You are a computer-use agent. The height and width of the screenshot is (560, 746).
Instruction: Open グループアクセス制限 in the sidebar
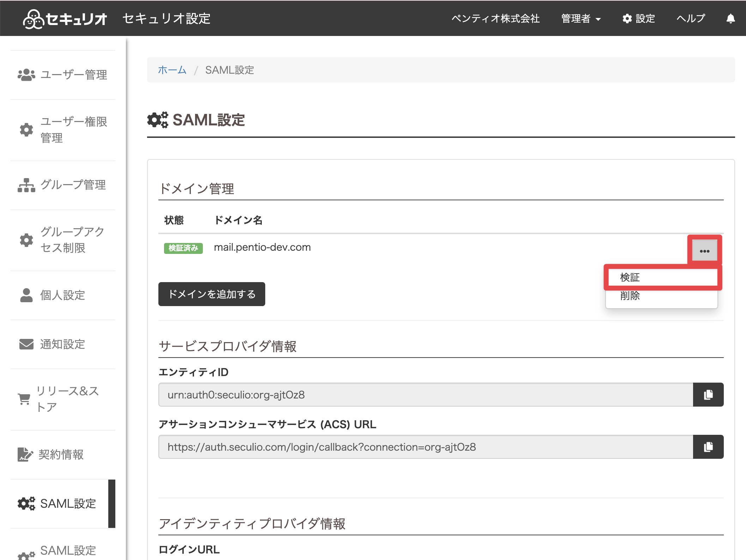tap(63, 240)
